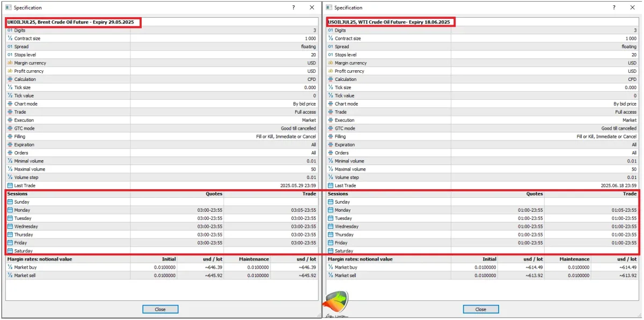The height and width of the screenshot is (320, 644).
Task: Select Saturday session row in UKOILJUL25 window
Action: point(162,251)
